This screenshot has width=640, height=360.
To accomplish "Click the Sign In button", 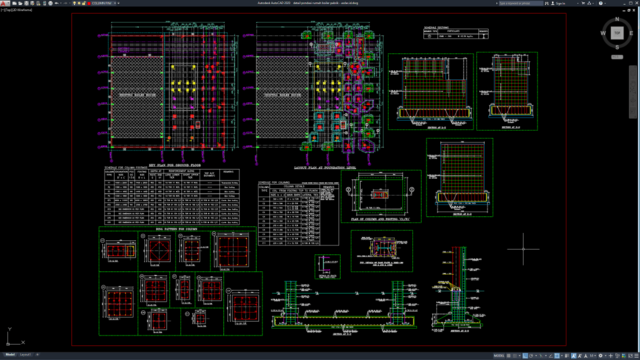I will click(558, 3).
